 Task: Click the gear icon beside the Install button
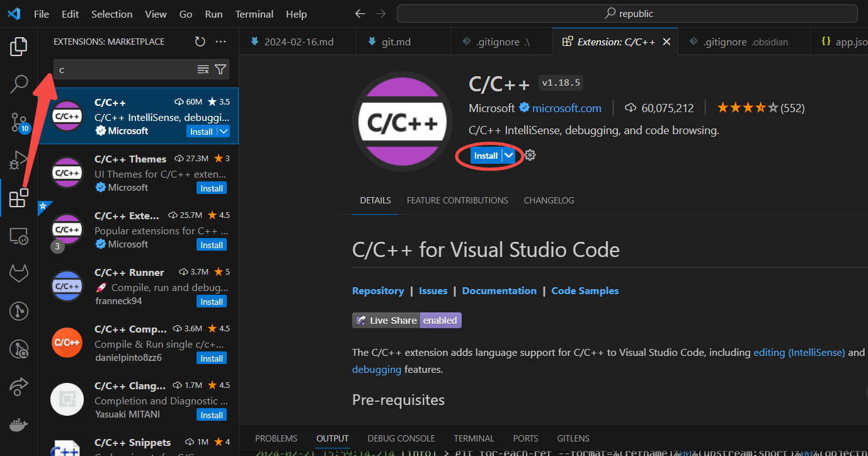[x=530, y=155]
